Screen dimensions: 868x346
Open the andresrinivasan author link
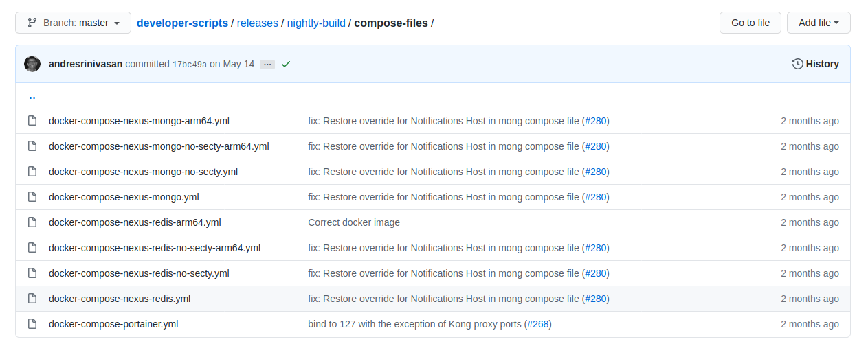point(86,64)
